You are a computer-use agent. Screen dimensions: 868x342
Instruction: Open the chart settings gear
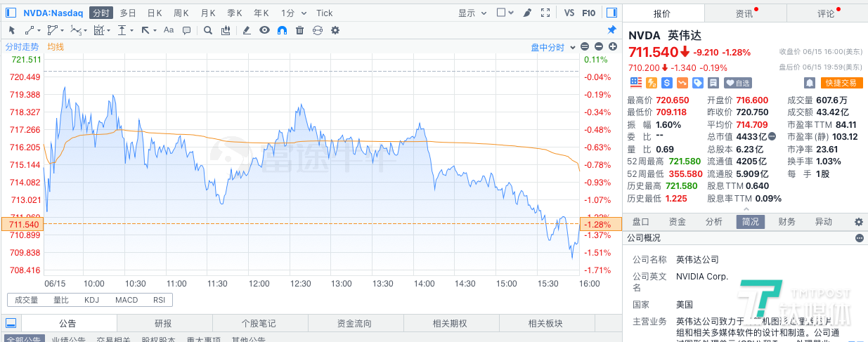[x=335, y=30]
